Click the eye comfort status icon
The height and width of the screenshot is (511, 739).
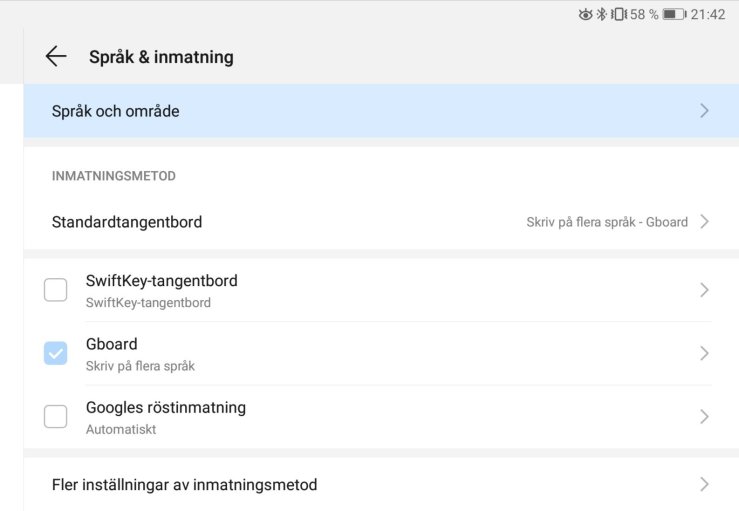pyautogui.click(x=586, y=14)
